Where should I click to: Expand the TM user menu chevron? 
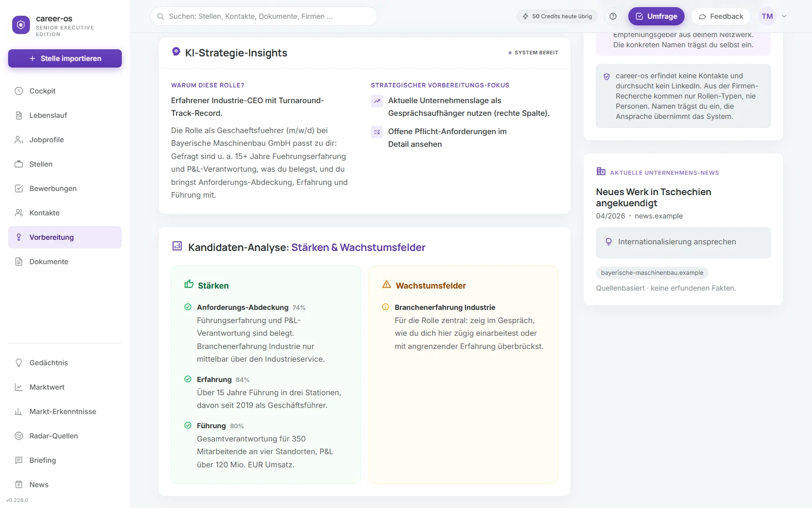pos(784,16)
